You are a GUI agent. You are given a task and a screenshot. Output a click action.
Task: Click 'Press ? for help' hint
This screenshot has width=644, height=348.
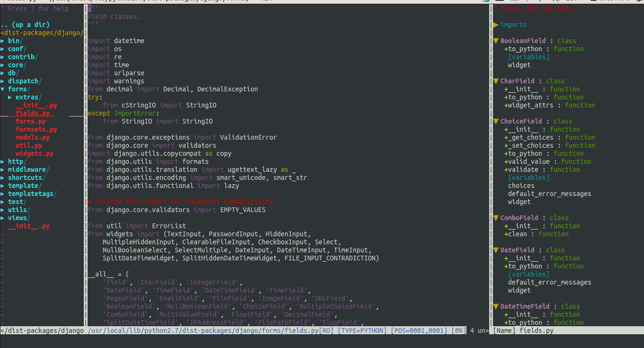[35, 9]
